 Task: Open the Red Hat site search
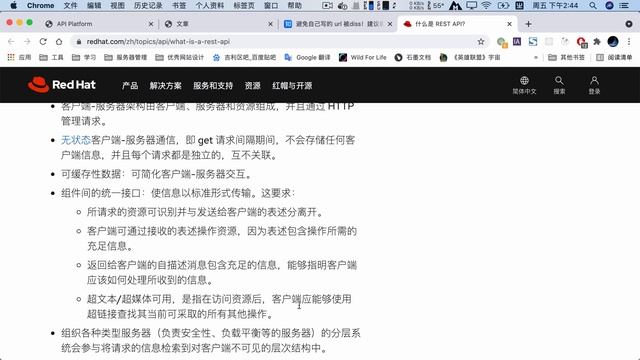pyautogui.click(x=559, y=85)
